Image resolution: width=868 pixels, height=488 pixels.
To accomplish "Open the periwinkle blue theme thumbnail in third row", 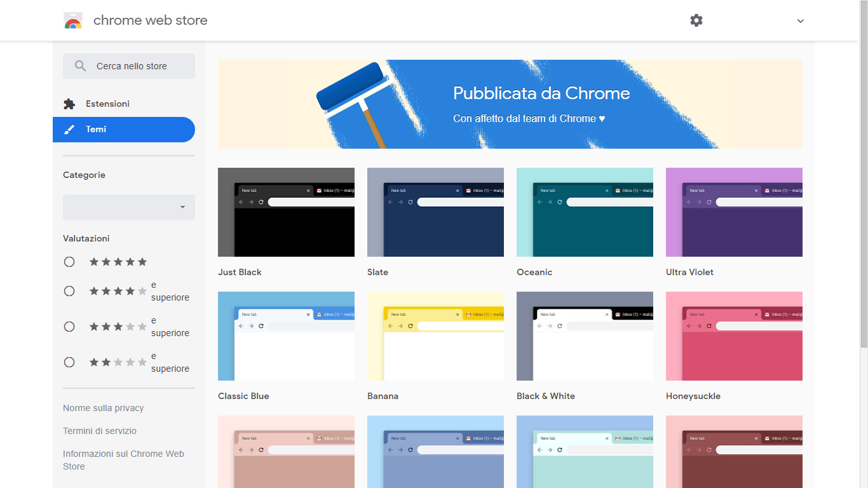I will (x=435, y=452).
